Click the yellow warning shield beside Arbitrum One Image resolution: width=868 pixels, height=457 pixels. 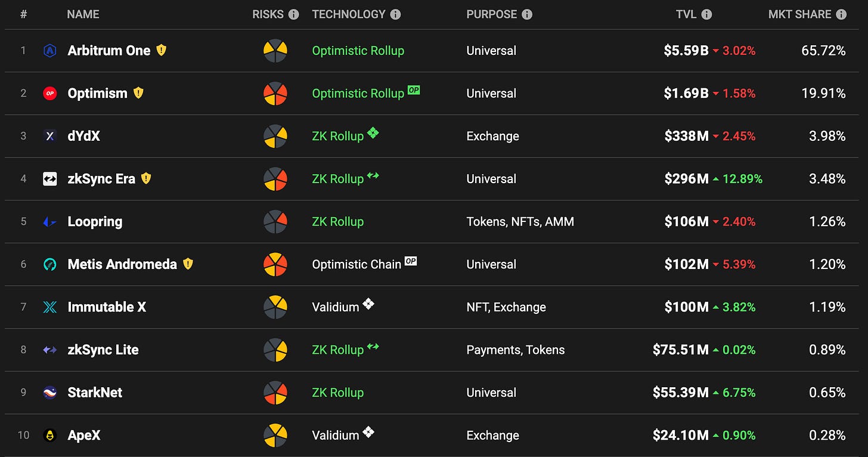[161, 50]
